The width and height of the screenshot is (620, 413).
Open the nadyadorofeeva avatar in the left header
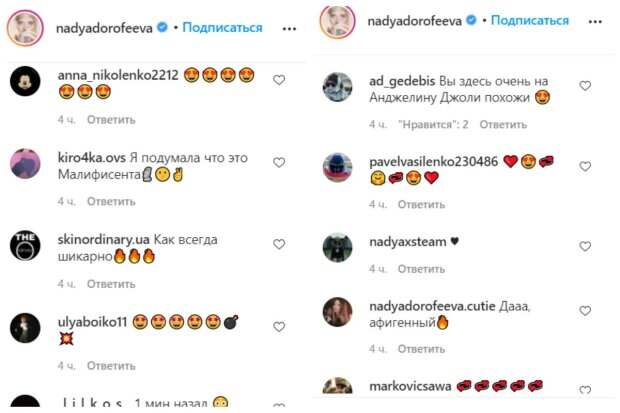coord(25,28)
